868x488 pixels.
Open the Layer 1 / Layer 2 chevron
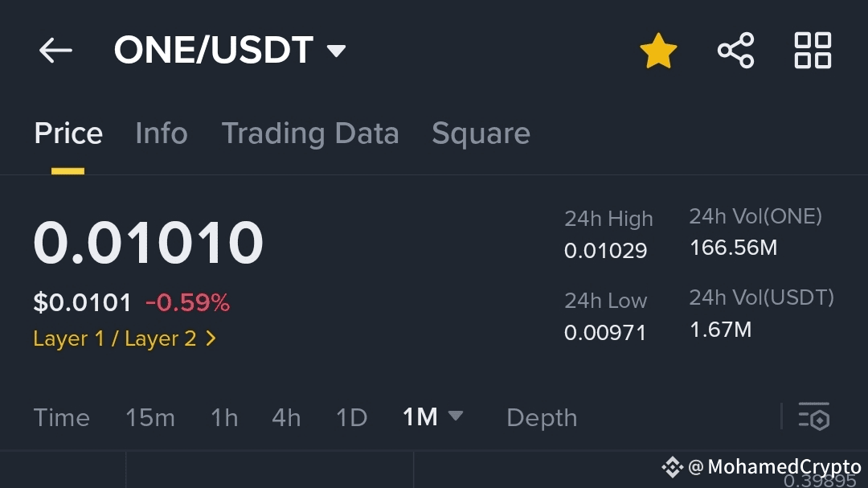tap(211, 338)
